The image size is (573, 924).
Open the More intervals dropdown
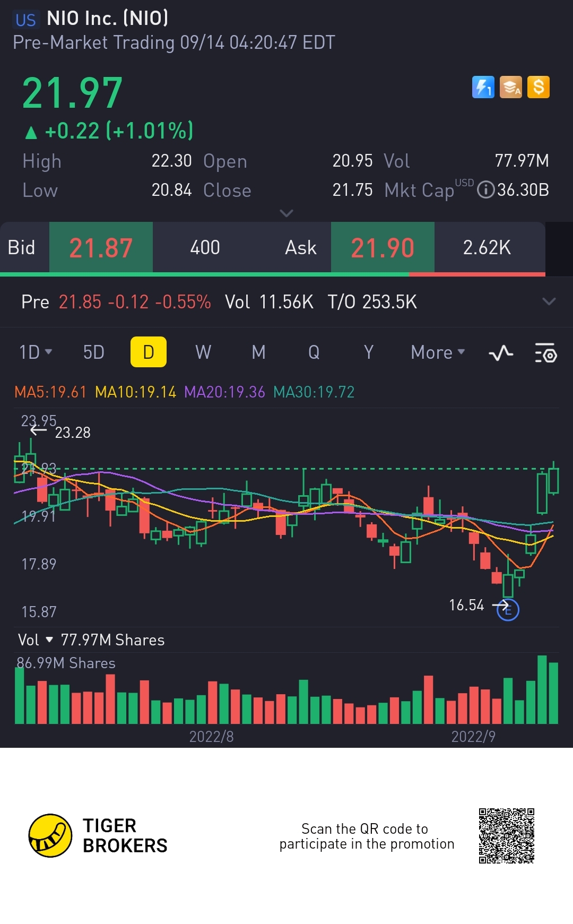click(438, 352)
